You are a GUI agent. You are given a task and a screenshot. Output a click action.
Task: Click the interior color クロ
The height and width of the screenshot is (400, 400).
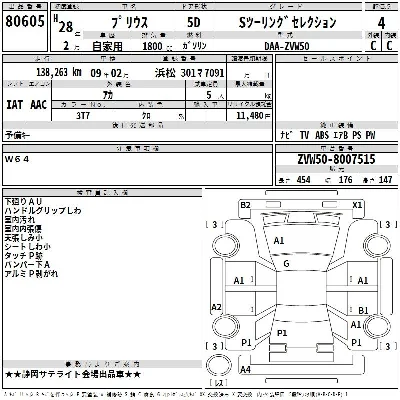click(146, 115)
